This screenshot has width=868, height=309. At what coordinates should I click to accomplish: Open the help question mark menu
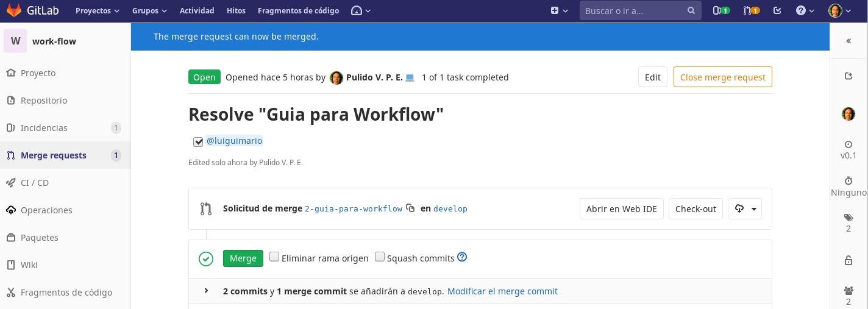pyautogui.click(x=806, y=10)
